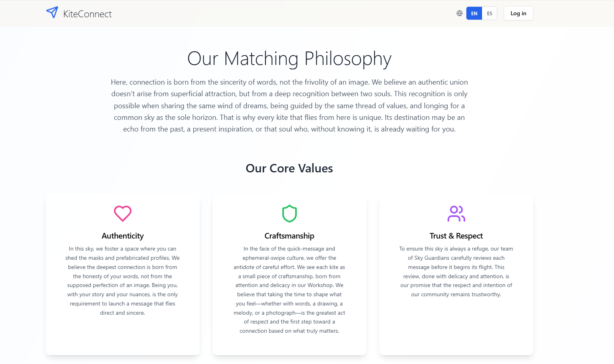This screenshot has height=364, width=614.
Task: Click the KiteConnect paper plane logo
Action: pos(52,12)
